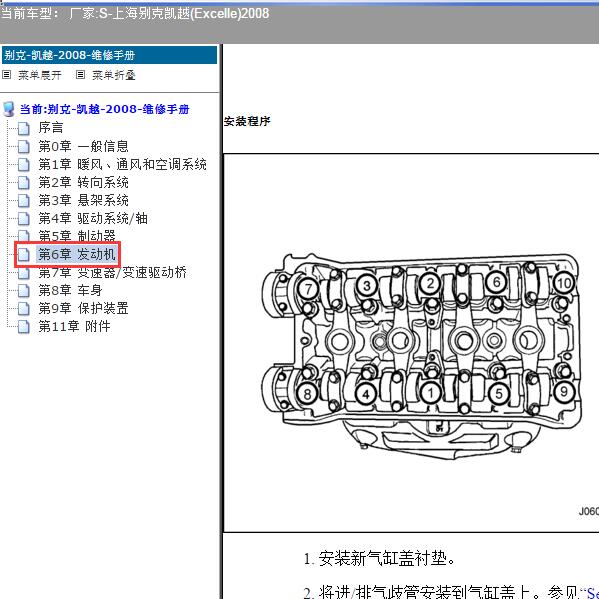Screen dimensions: 599x599
Task: Go to 第9章 保护装置 chapter
Action: pyautogui.click(x=83, y=308)
